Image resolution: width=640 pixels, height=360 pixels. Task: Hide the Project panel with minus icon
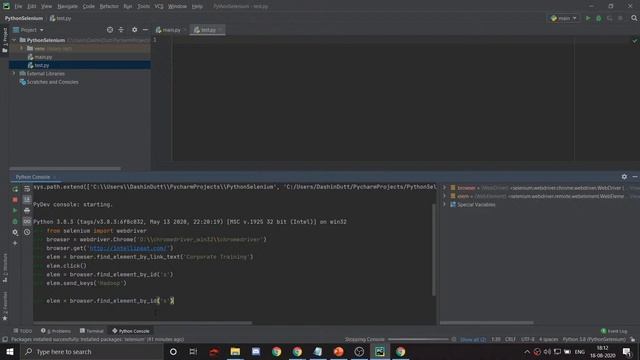point(145,30)
